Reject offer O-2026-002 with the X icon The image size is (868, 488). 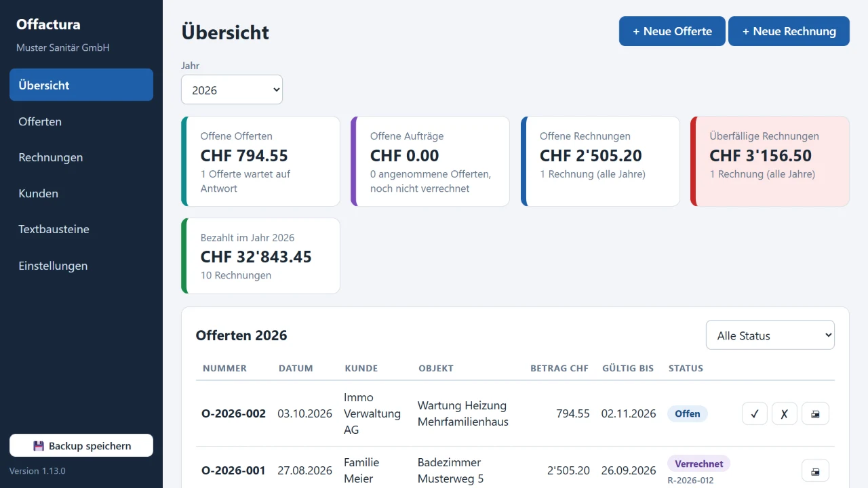[785, 413]
